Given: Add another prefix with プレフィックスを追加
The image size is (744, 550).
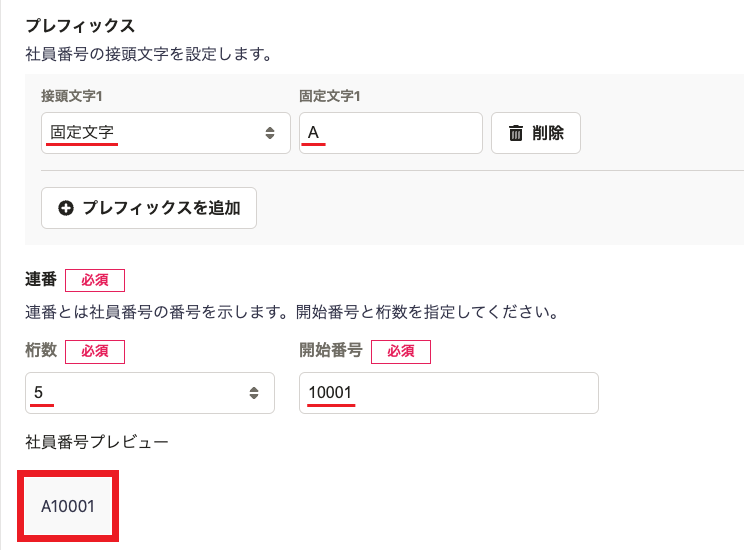Looking at the screenshot, I should (149, 208).
